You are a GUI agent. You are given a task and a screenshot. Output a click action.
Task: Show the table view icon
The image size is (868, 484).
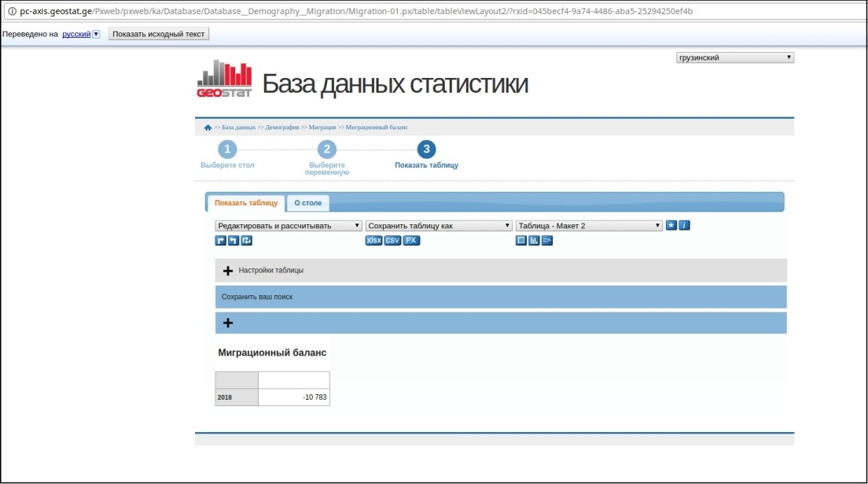[x=521, y=241]
